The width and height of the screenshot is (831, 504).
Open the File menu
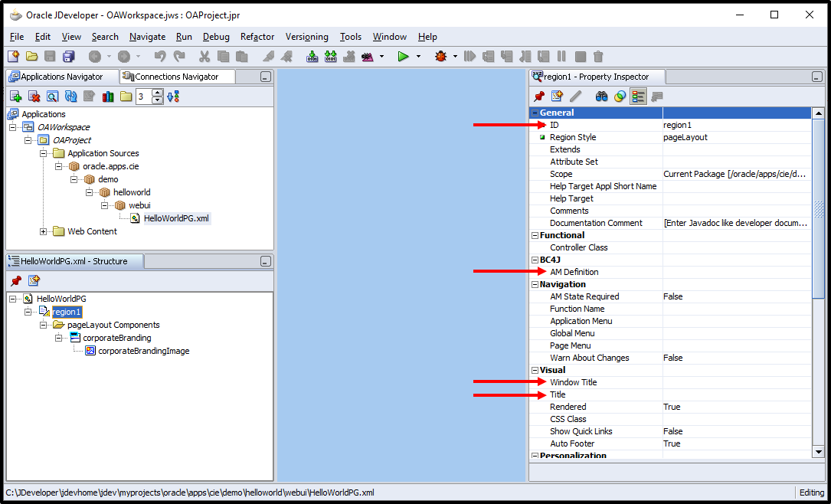(x=17, y=37)
